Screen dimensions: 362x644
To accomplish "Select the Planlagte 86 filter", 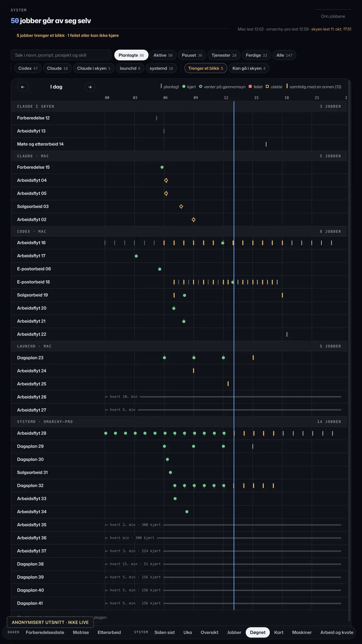I will tap(131, 55).
